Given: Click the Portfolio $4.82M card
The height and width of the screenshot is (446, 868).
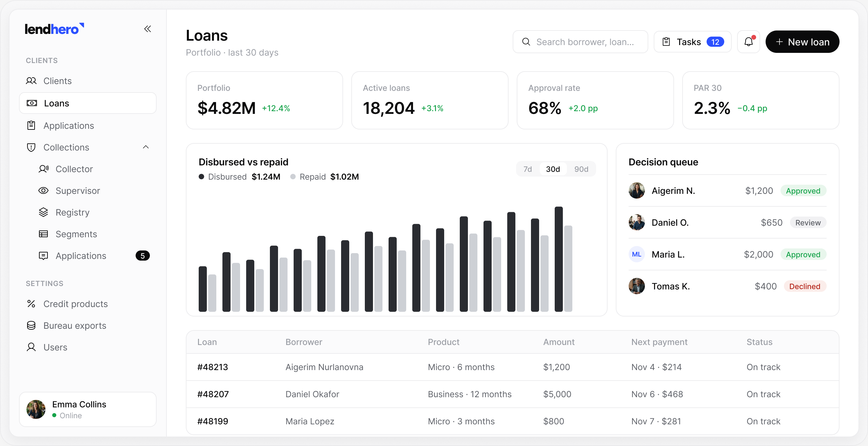Looking at the screenshot, I should 264,100.
